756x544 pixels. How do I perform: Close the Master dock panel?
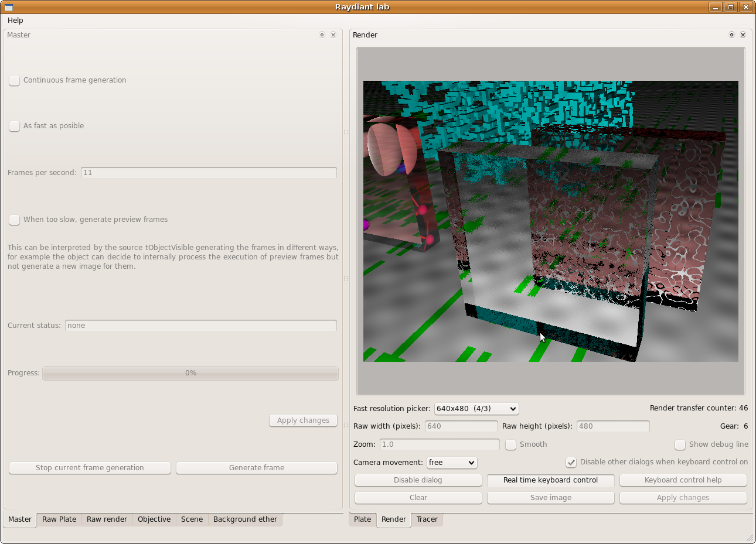pyautogui.click(x=333, y=35)
